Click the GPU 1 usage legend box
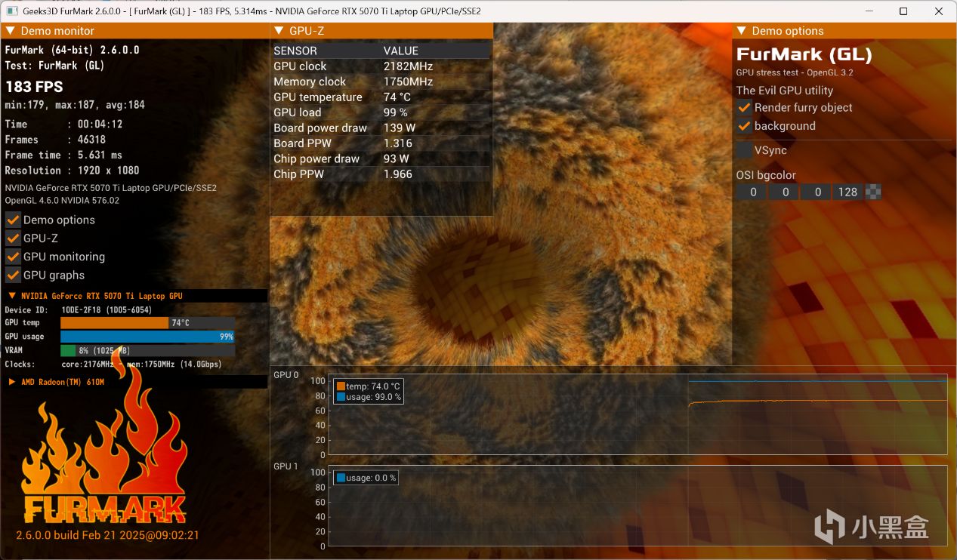The width and height of the screenshot is (957, 560). (366, 478)
